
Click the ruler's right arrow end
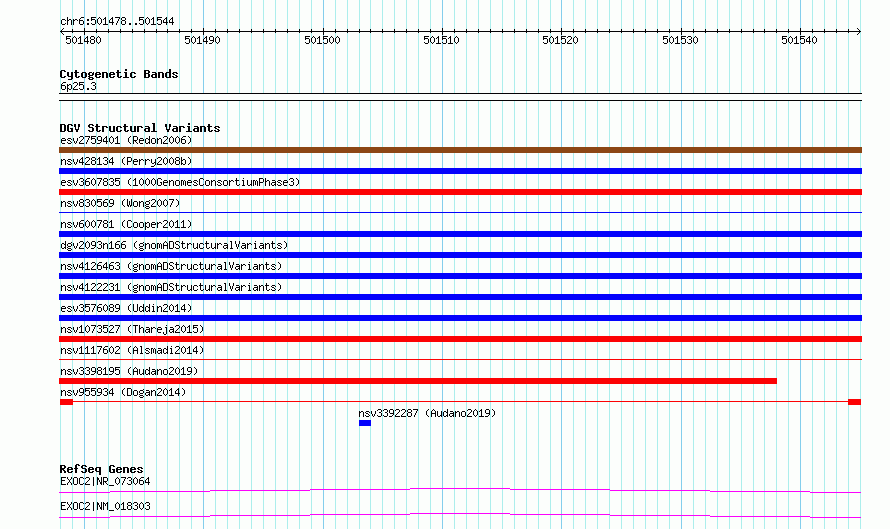[859, 32]
